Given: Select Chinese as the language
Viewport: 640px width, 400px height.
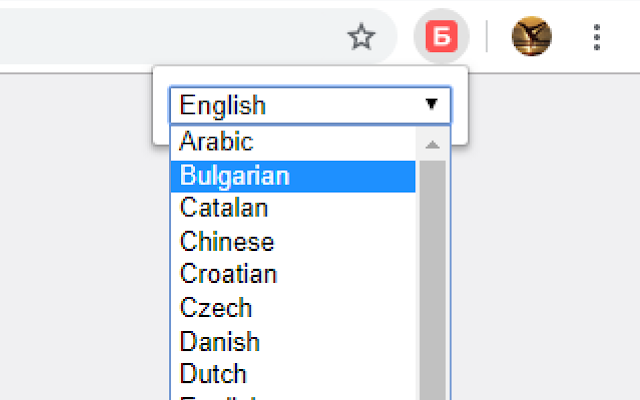Looking at the screenshot, I should (293, 242).
